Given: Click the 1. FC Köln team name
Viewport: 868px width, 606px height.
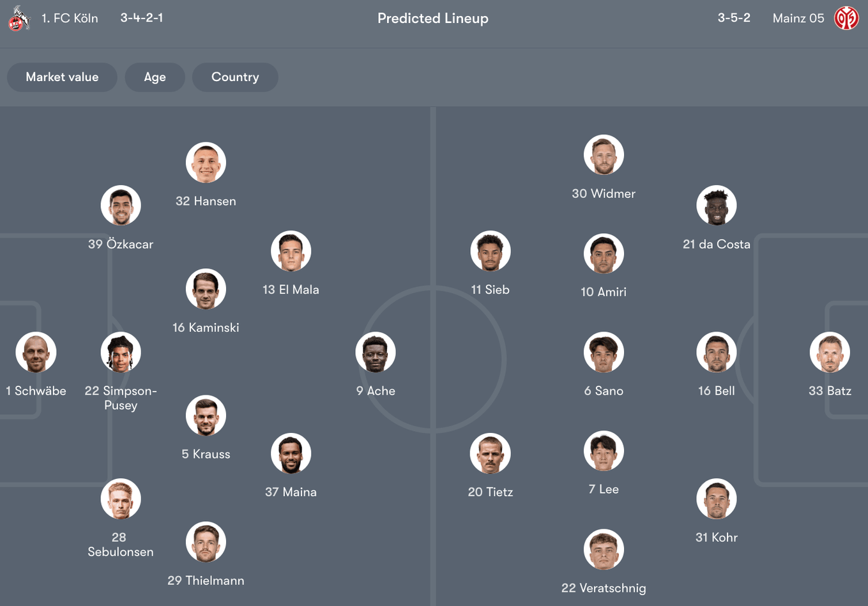Looking at the screenshot, I should click(x=70, y=19).
